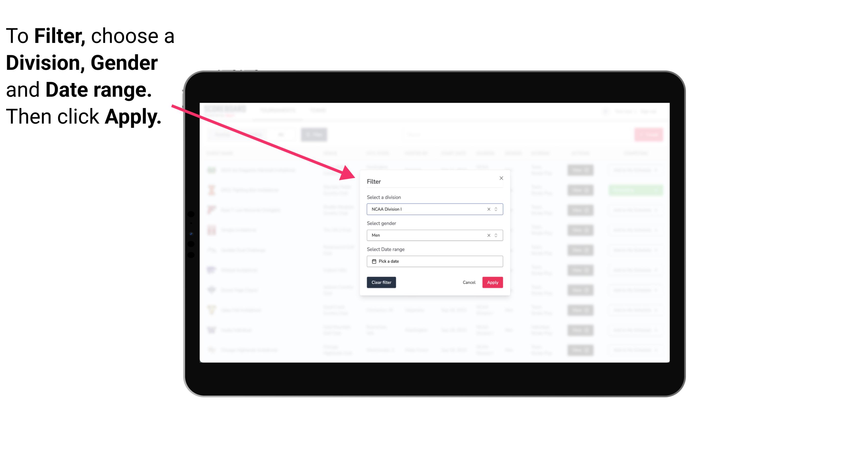Screen dimensions: 868x467
Task: Click the Apply button to confirm filters
Action: pos(492,283)
